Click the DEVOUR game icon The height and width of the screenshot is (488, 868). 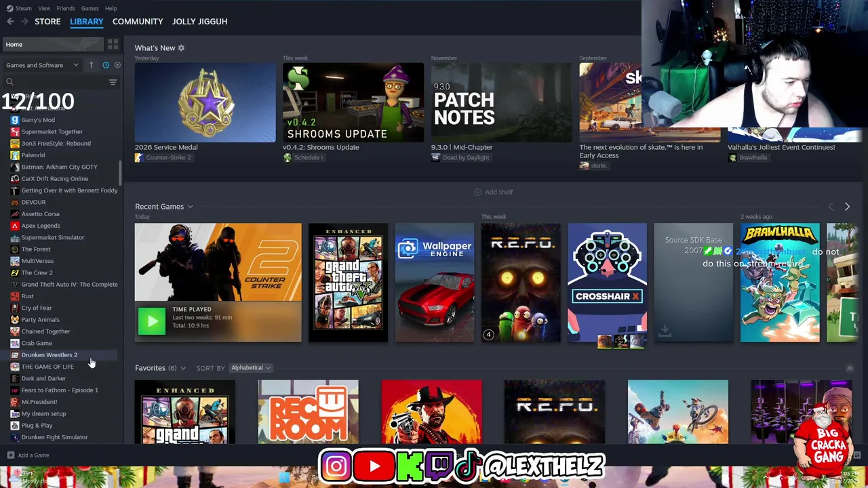15,202
